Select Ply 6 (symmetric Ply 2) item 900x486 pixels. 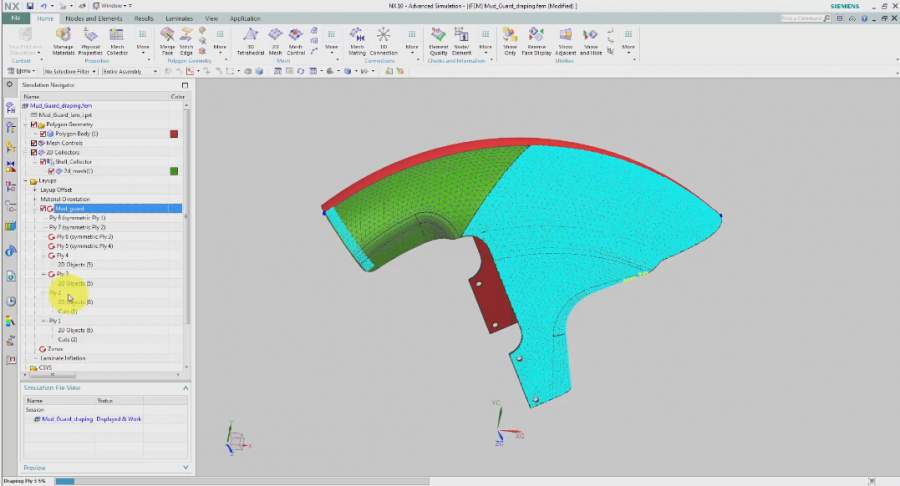click(84, 236)
